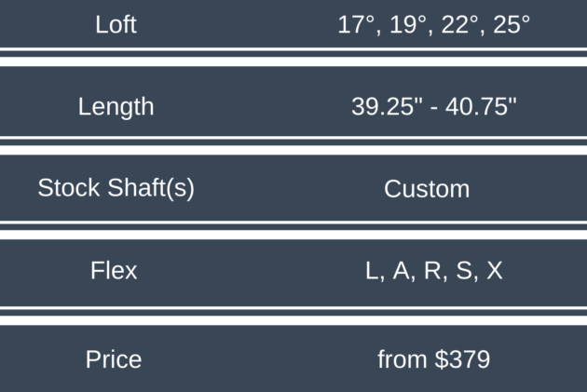
Task: Select the S flex option
Action: pos(463,271)
